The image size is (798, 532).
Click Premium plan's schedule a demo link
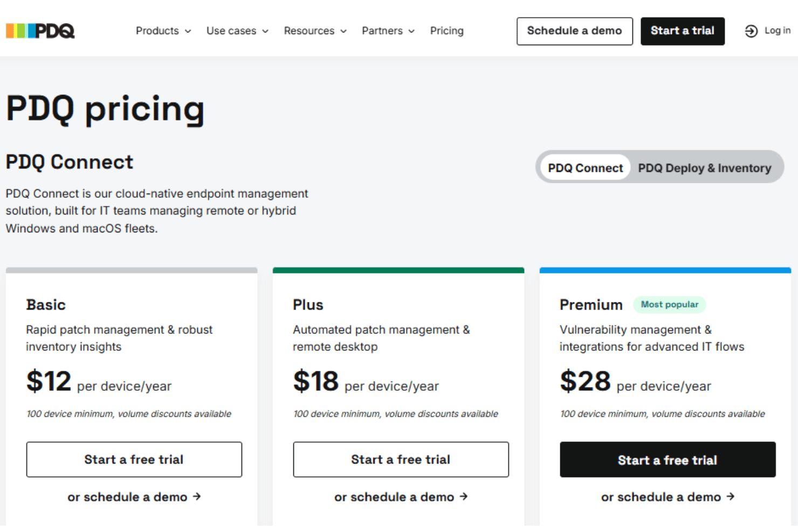[x=668, y=497]
